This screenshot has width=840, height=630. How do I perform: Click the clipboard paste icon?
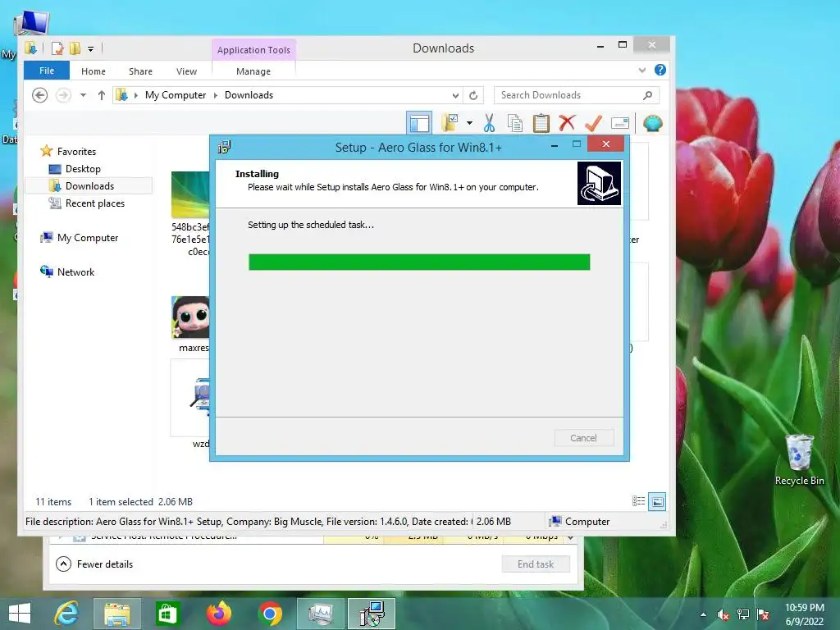pyautogui.click(x=541, y=123)
